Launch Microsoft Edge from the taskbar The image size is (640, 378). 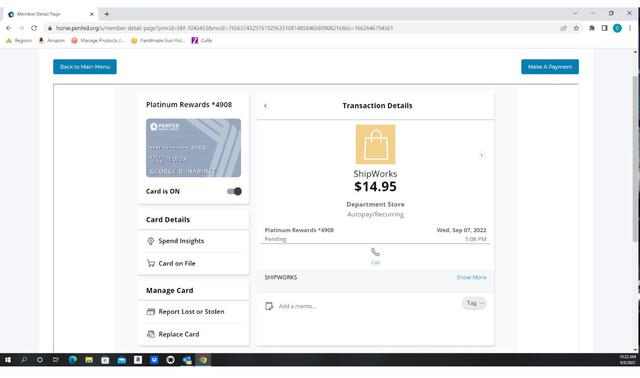pos(73,360)
